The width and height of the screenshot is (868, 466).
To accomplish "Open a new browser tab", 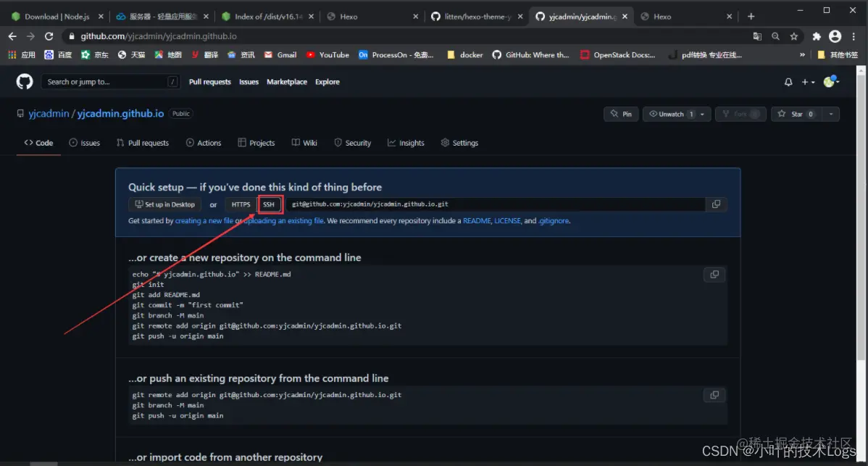I will [751, 17].
